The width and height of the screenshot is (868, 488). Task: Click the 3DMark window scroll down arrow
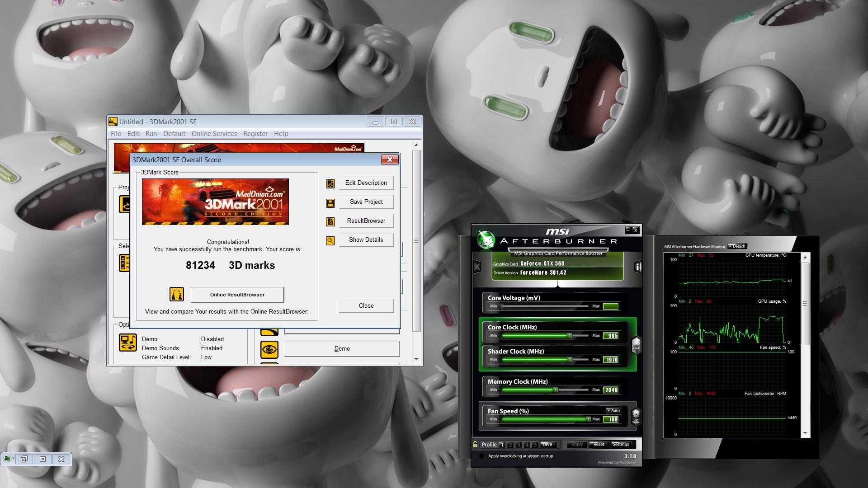coord(416,359)
